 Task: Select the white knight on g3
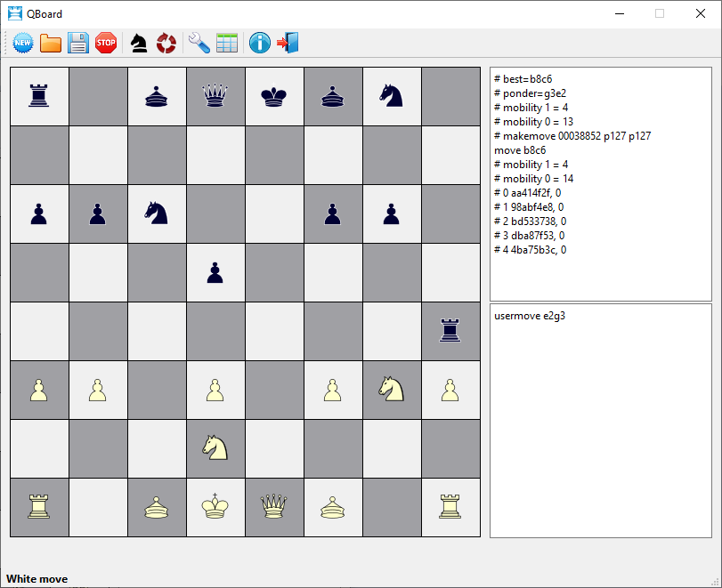click(392, 390)
